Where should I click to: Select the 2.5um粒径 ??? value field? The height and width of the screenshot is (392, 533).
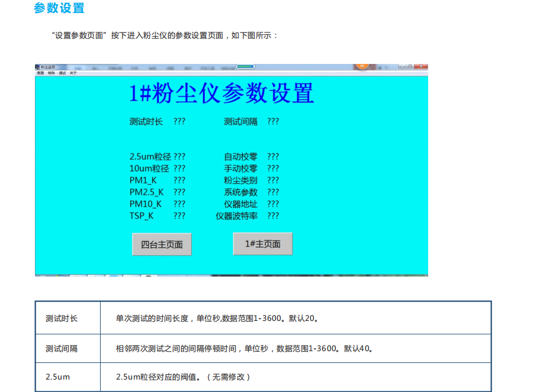[x=179, y=157]
